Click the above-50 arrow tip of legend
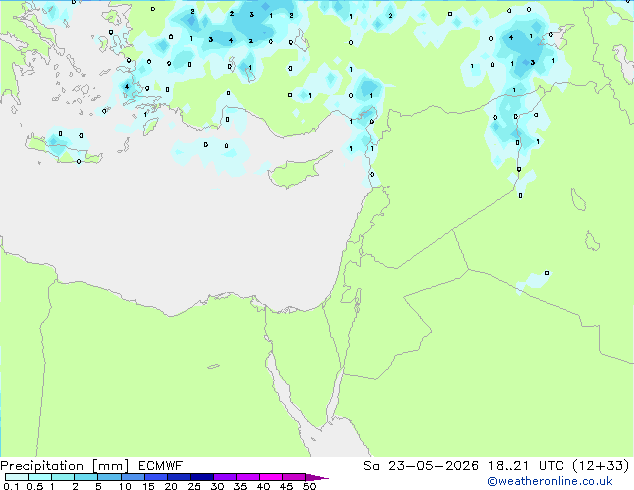Image resolution: width=634 pixels, height=490 pixels. [317, 477]
